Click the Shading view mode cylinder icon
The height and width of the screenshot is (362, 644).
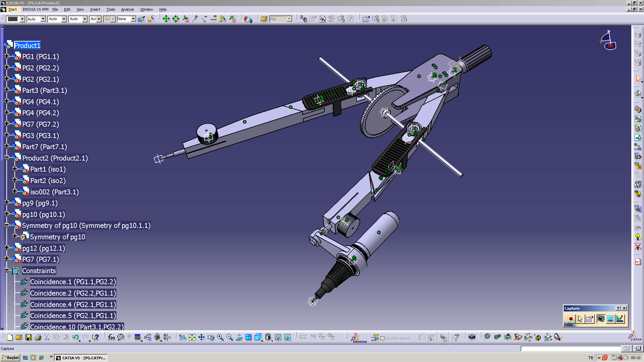tap(268, 337)
